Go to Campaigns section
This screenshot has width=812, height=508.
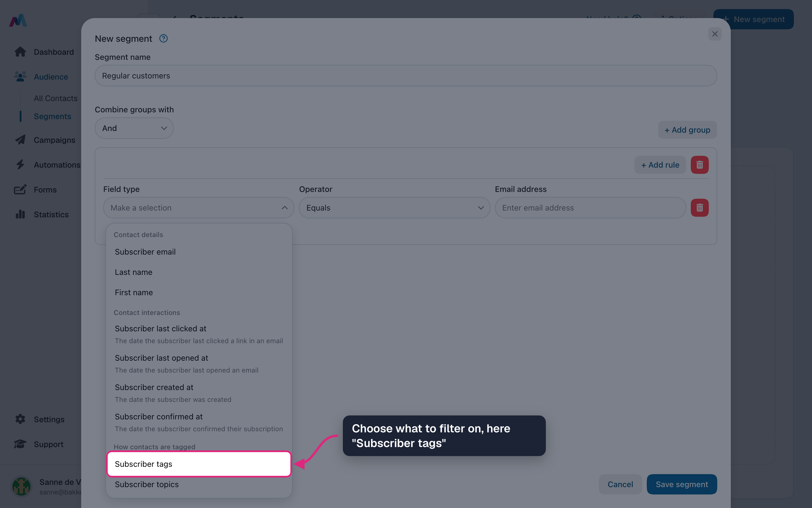tap(54, 140)
